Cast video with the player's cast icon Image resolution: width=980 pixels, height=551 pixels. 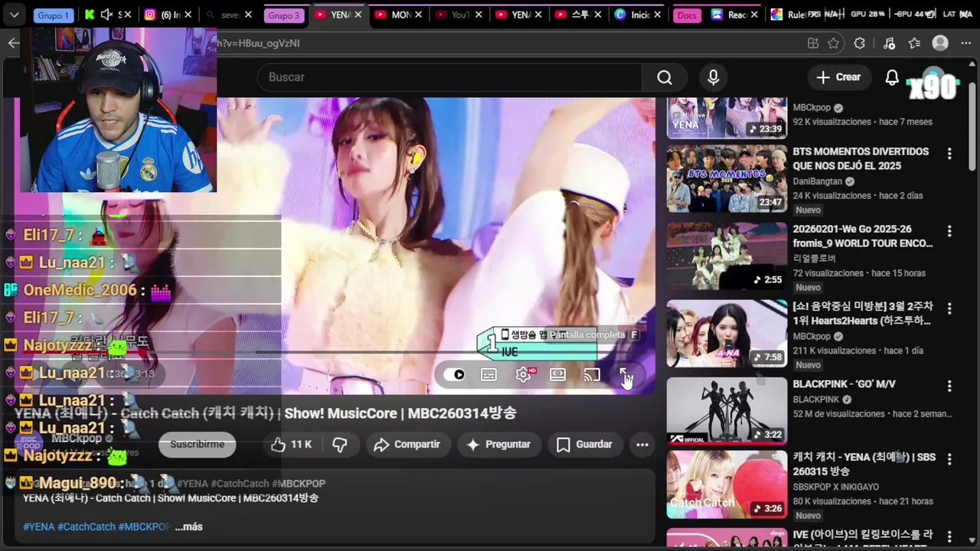click(x=592, y=375)
